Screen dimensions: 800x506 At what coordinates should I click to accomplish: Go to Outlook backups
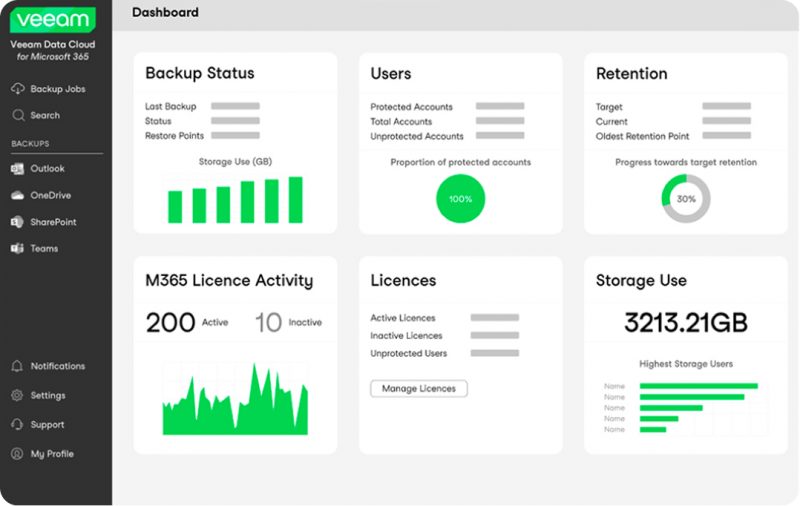[47, 168]
